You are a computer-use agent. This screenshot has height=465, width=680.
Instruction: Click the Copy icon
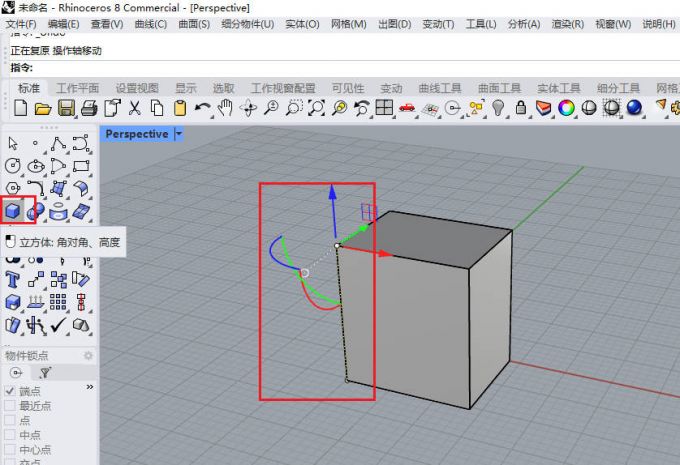[157, 108]
